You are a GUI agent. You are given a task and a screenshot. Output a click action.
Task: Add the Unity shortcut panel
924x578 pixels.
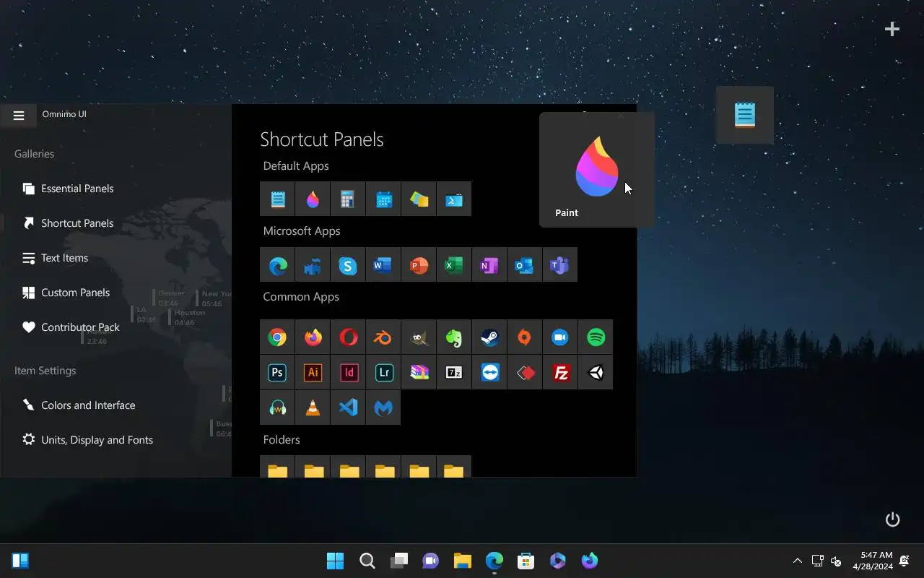coord(596,373)
